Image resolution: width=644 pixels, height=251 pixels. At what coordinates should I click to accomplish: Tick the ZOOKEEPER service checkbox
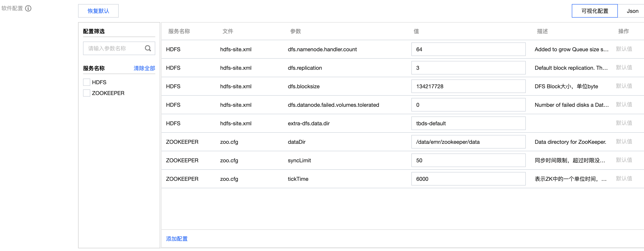(86, 93)
